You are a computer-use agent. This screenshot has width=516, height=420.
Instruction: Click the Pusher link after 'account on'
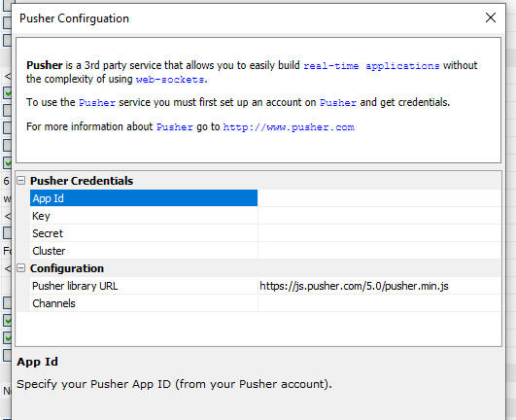(x=338, y=103)
